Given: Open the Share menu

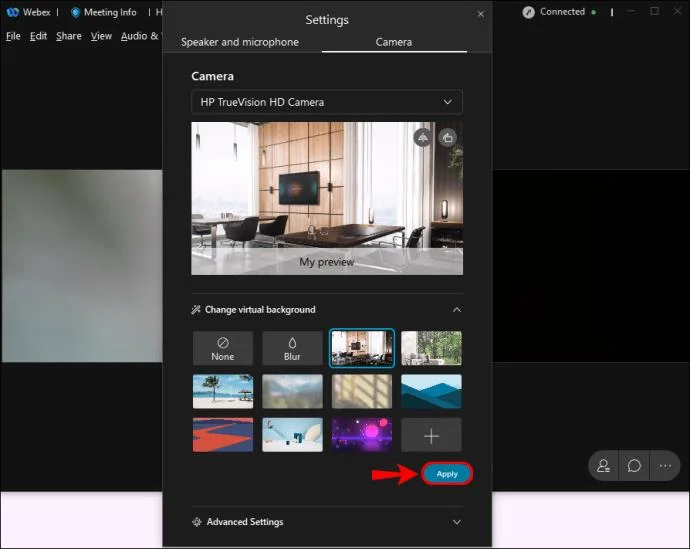Looking at the screenshot, I should pyautogui.click(x=69, y=36).
